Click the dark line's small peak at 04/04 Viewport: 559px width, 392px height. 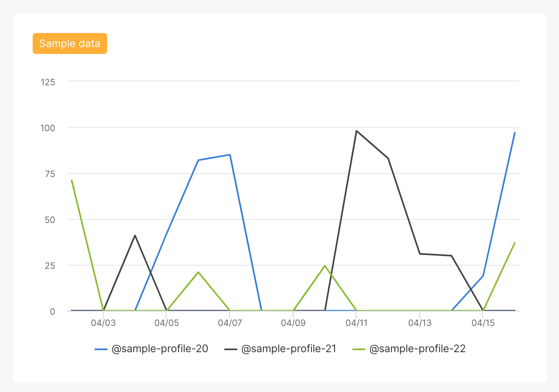(135, 236)
